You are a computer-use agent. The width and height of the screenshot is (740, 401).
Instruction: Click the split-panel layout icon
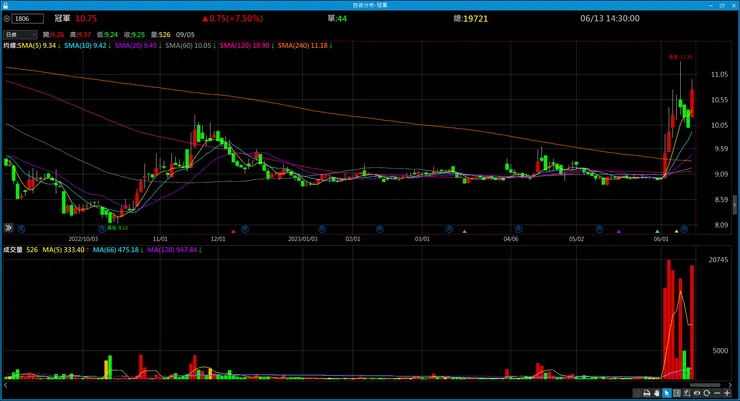(677, 393)
